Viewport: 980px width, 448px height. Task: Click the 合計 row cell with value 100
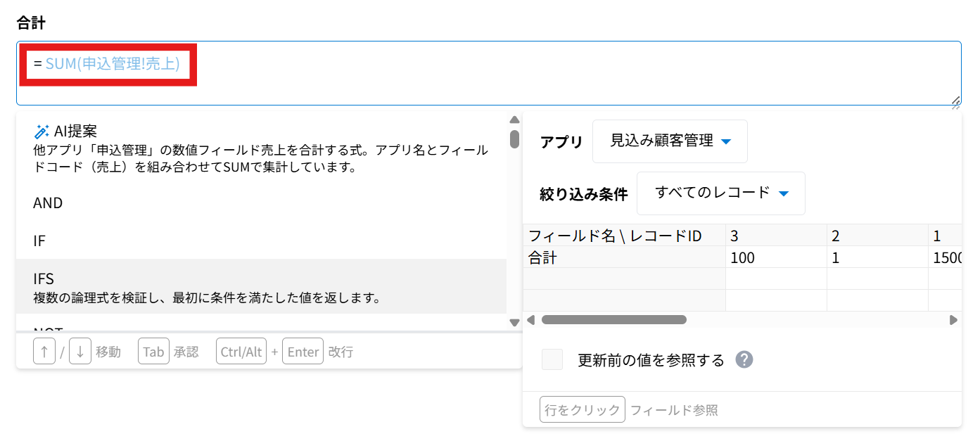775,258
